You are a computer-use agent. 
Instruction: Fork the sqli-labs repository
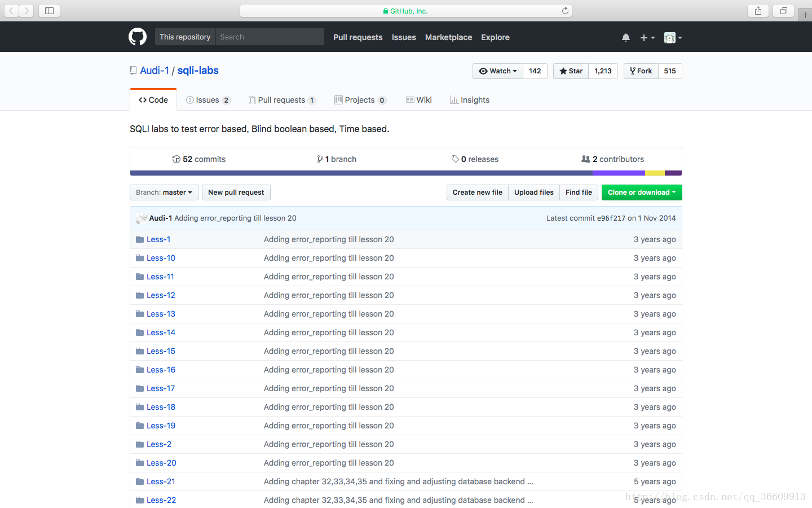click(x=641, y=71)
